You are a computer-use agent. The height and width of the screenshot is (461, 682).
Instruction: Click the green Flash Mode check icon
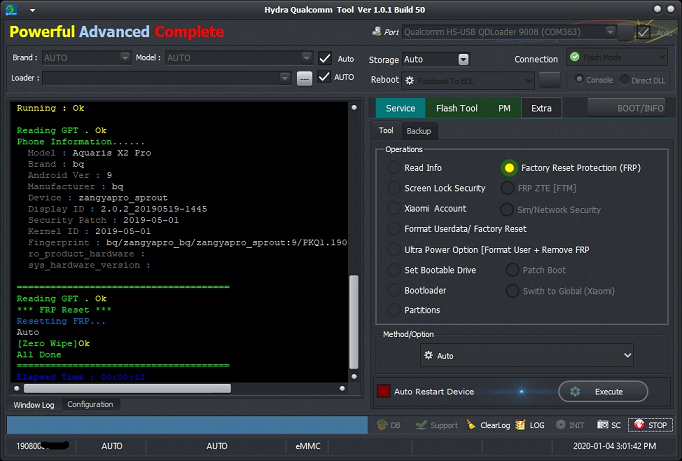click(x=575, y=57)
